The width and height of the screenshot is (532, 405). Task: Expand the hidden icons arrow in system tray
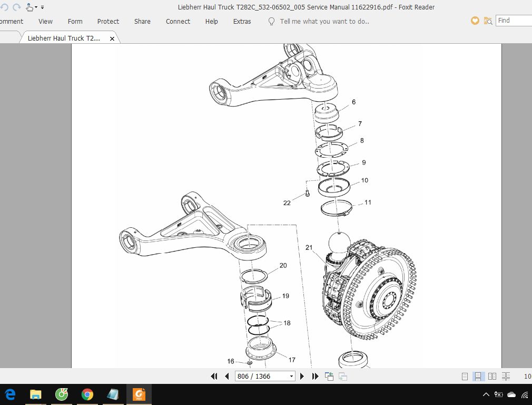486,394
